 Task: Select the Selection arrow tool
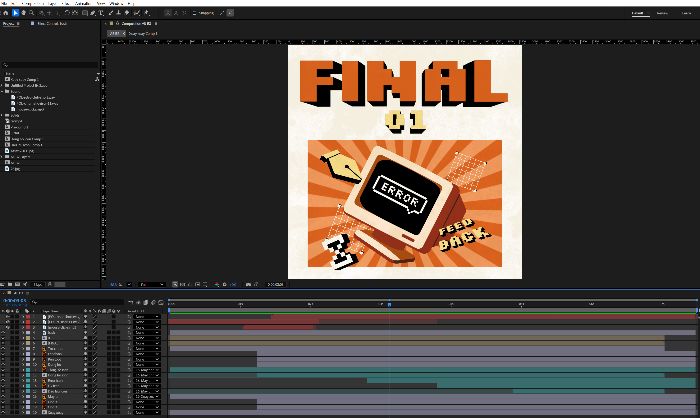click(x=15, y=13)
